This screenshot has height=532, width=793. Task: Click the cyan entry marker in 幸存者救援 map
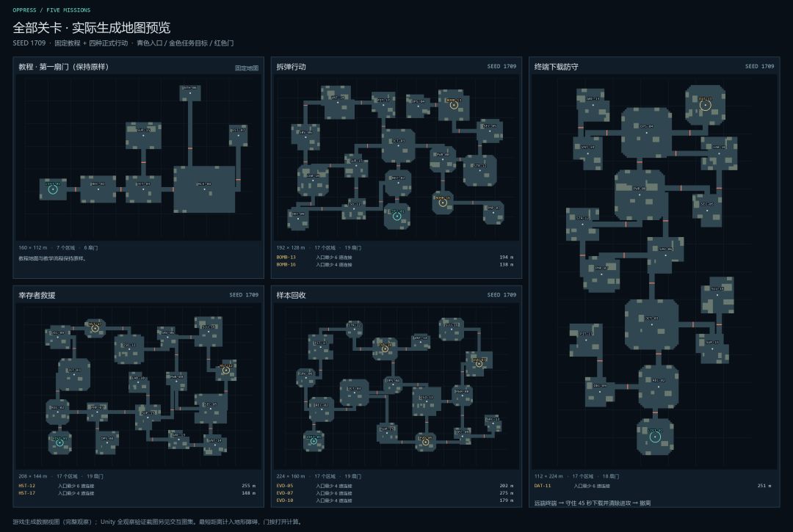pyautogui.click(x=59, y=442)
